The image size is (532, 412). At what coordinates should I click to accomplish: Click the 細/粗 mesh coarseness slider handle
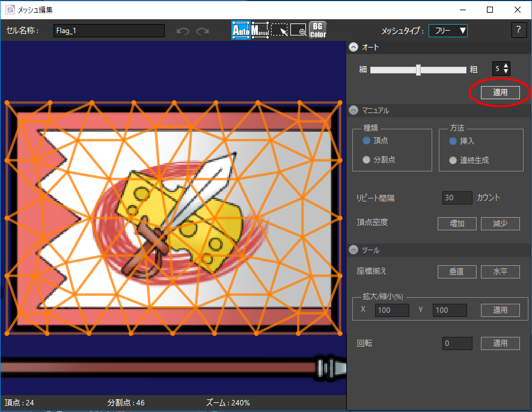(418, 70)
